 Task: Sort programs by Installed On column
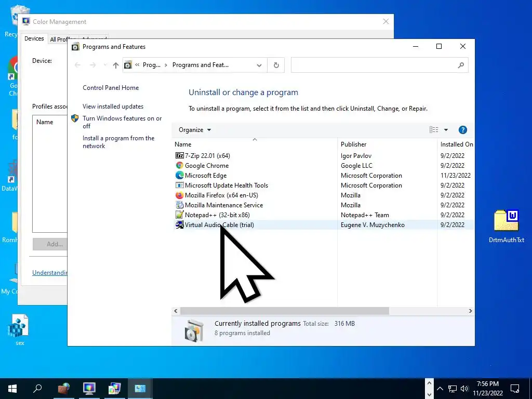(456, 144)
